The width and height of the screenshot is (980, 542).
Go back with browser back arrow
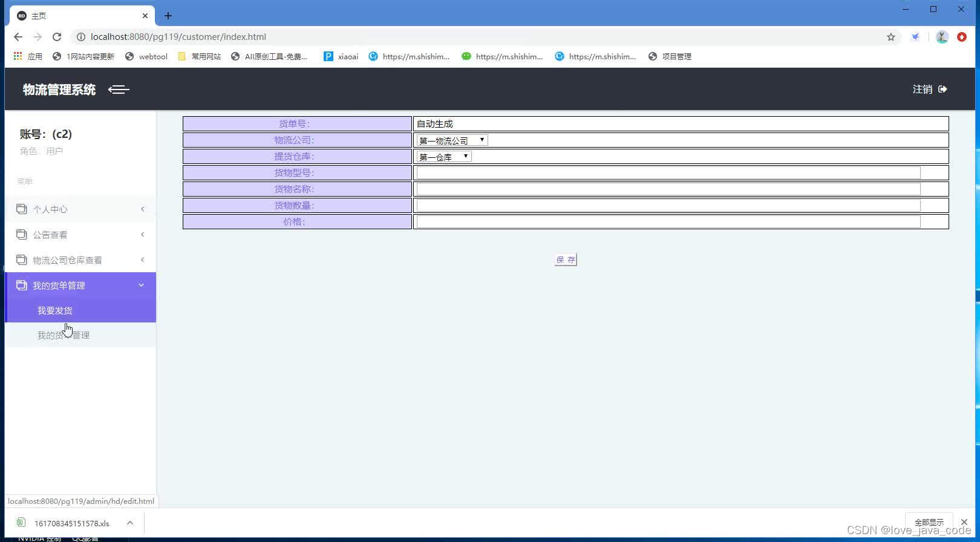18,37
